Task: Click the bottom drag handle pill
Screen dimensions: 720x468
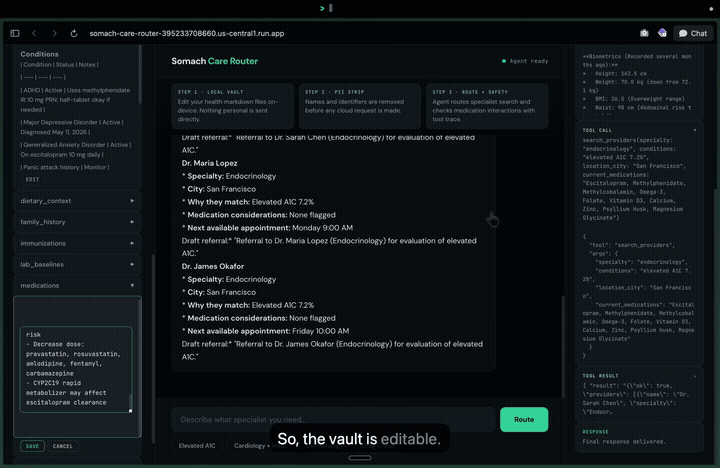Action: (x=360, y=458)
